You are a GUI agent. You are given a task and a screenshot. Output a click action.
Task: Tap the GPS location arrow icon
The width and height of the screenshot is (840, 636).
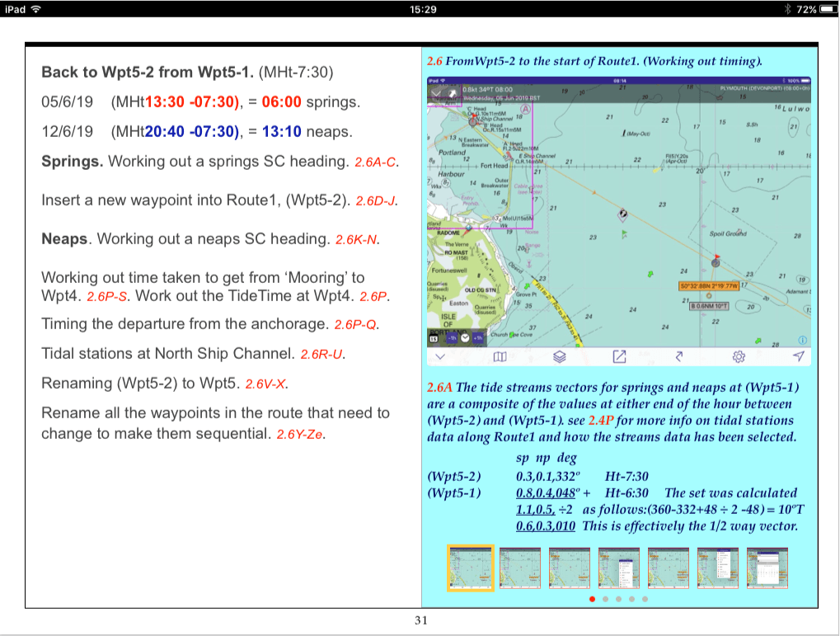[x=798, y=356]
